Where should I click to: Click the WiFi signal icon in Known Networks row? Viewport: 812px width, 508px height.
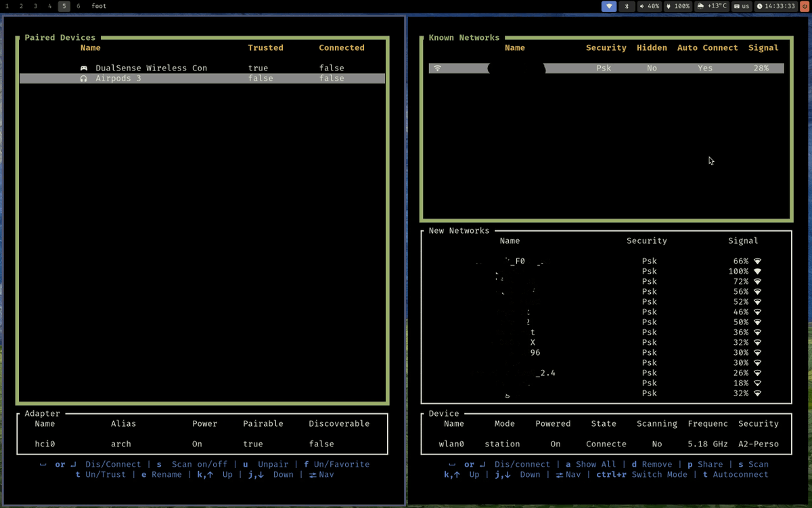438,68
